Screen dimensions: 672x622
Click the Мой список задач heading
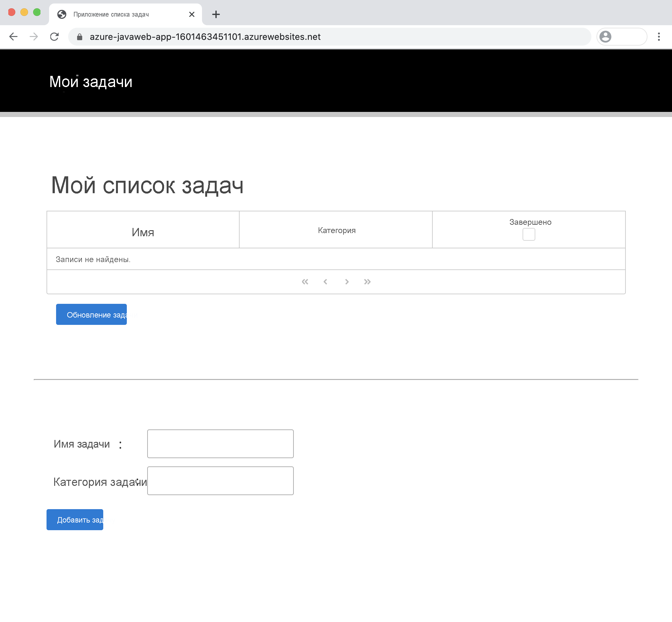[147, 186]
